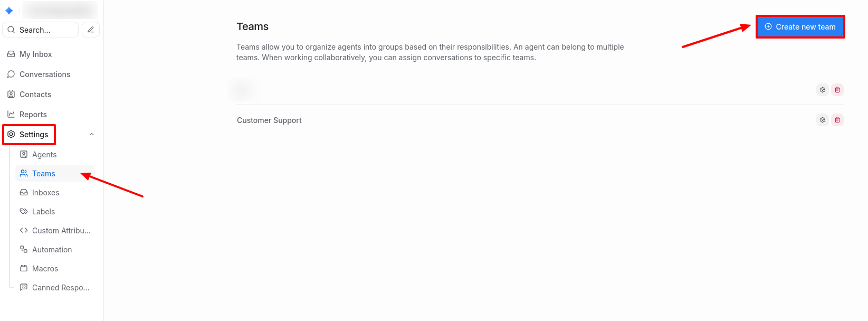Click the Create new team button
Image resolution: width=868 pixels, height=321 pixels.
click(x=800, y=27)
